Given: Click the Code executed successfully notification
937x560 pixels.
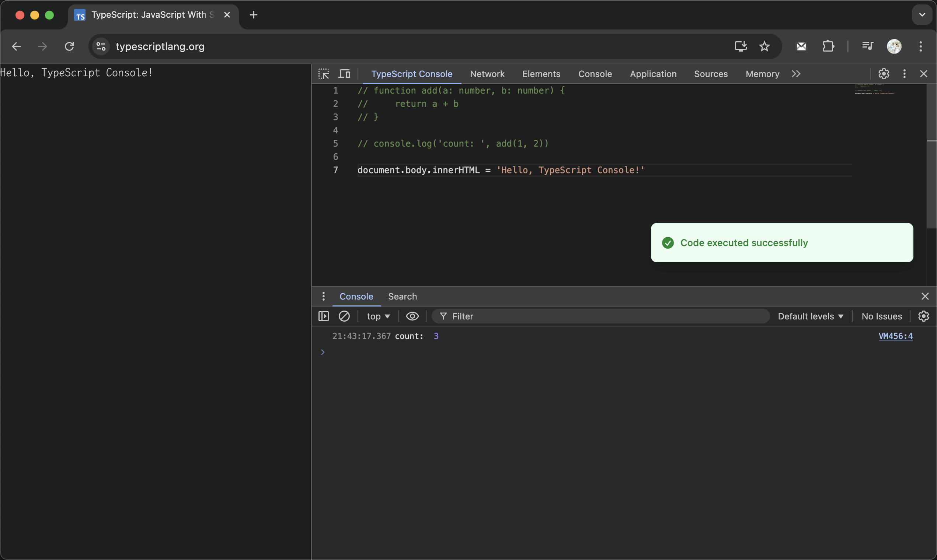Looking at the screenshot, I should pyautogui.click(x=782, y=243).
